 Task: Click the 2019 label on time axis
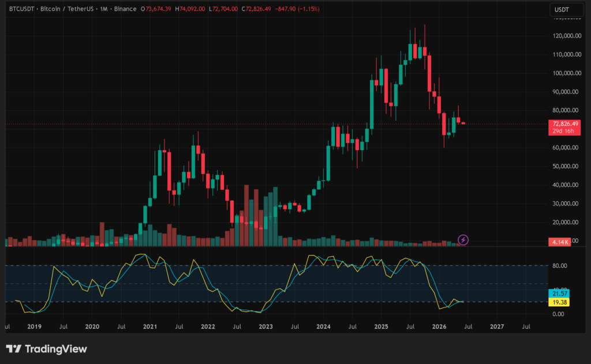(x=34, y=327)
